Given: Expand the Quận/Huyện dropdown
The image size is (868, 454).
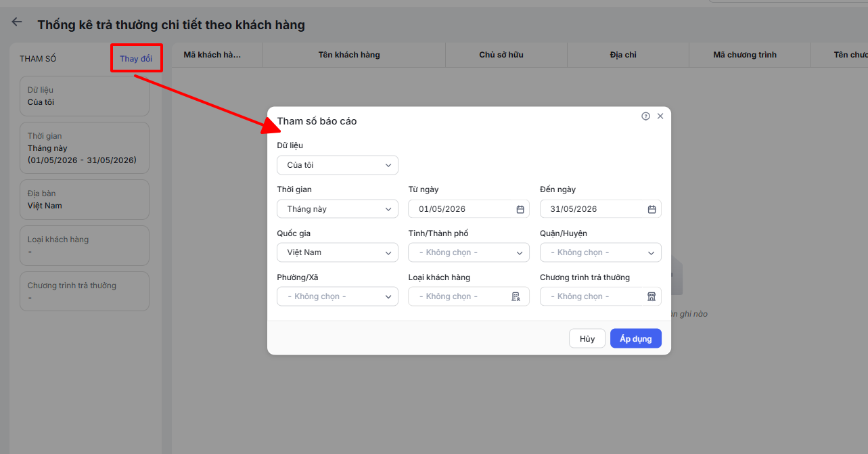Looking at the screenshot, I should [x=601, y=252].
